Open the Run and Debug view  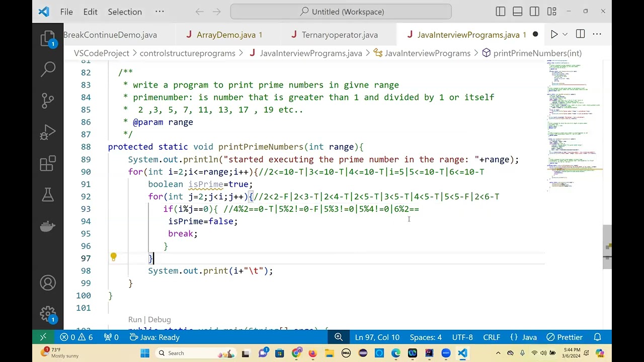(x=48, y=132)
